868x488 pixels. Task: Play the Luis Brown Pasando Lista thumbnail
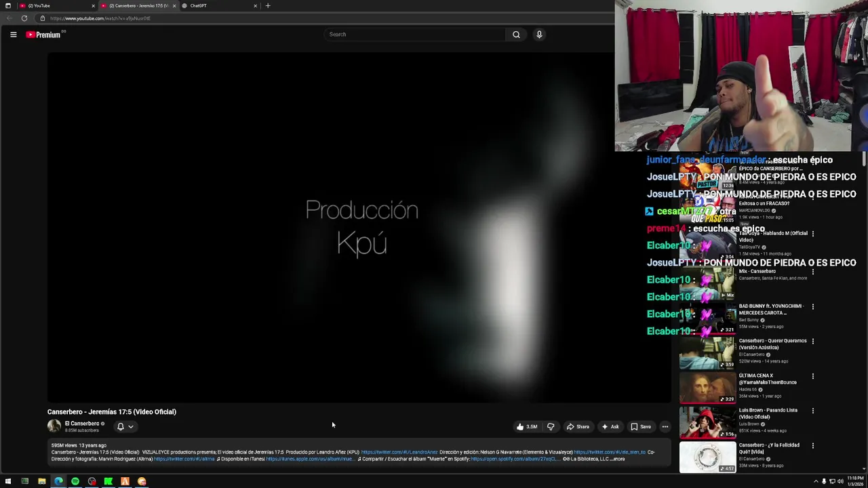(x=707, y=422)
